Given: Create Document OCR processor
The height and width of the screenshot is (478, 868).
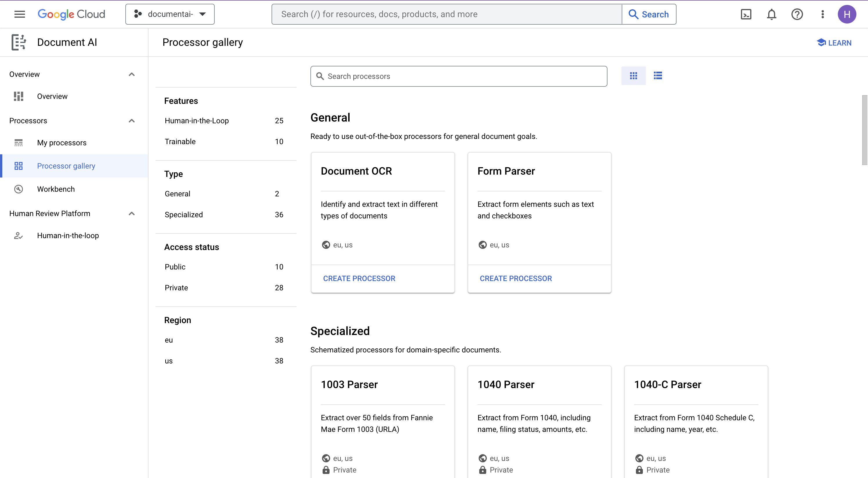Looking at the screenshot, I should pyautogui.click(x=359, y=278).
